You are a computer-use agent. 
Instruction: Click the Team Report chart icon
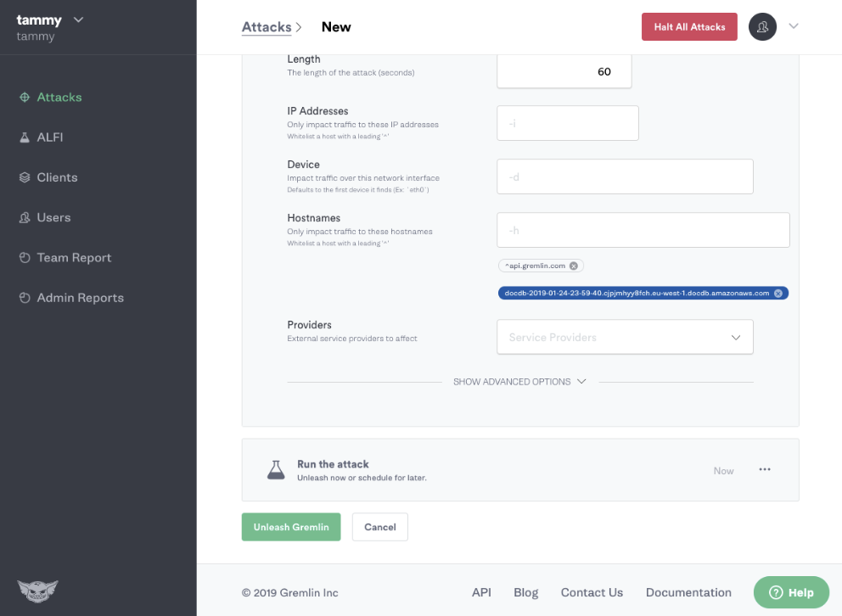25,258
